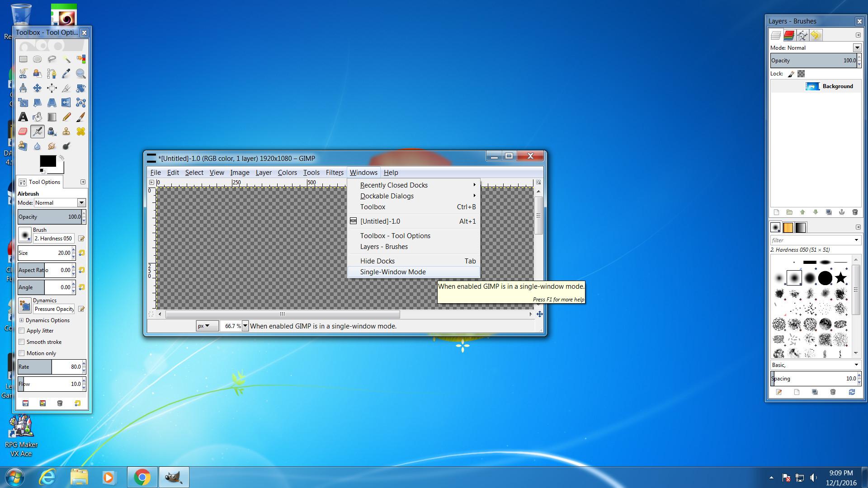
Task: Expand Dynamics Options section
Action: pos(21,320)
